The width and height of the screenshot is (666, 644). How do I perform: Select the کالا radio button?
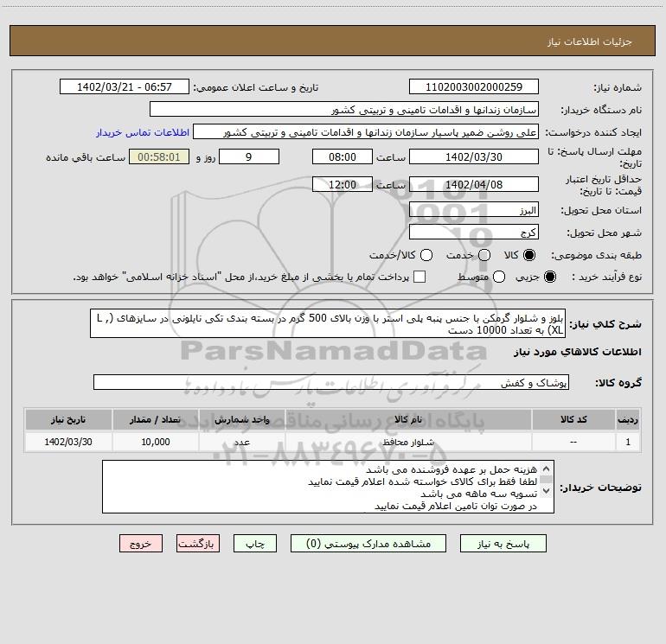click(x=529, y=255)
